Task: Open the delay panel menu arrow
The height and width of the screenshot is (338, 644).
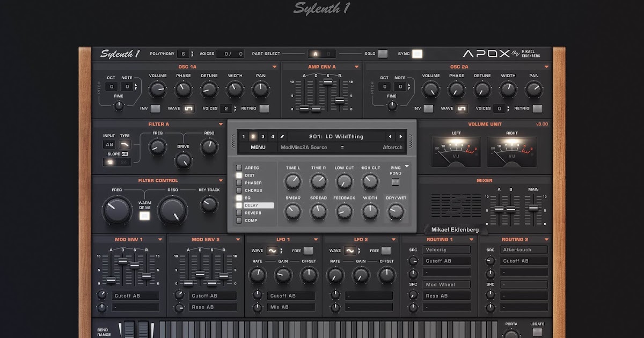Action: tap(407, 166)
